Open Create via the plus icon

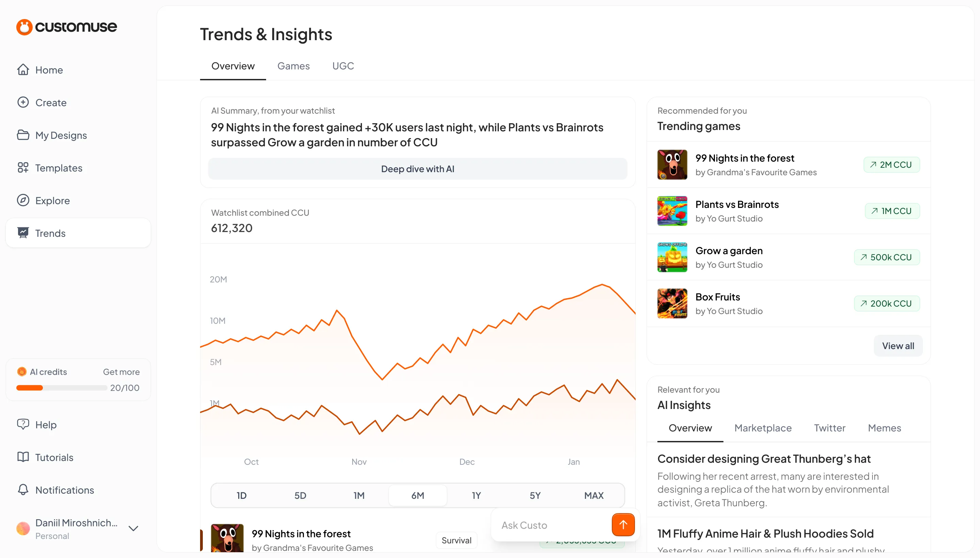click(x=23, y=102)
